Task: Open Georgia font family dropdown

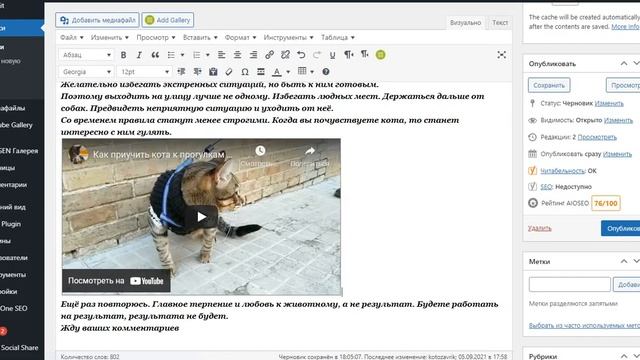Action: click(x=86, y=71)
